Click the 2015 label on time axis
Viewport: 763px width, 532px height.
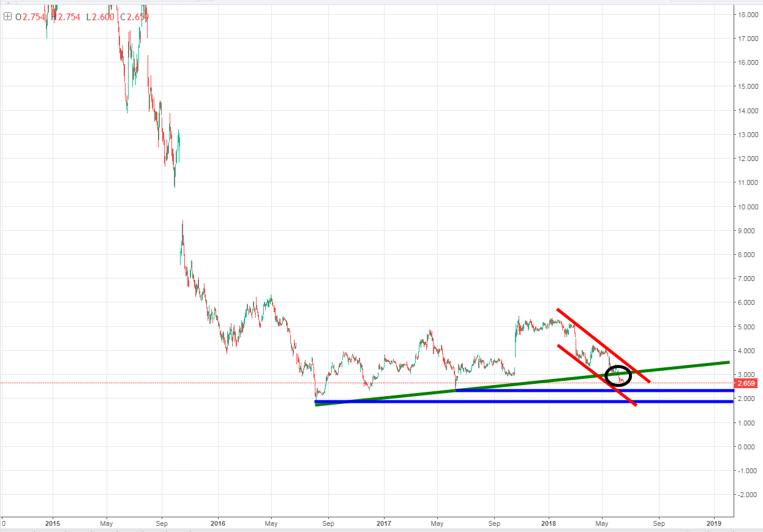tap(52, 523)
